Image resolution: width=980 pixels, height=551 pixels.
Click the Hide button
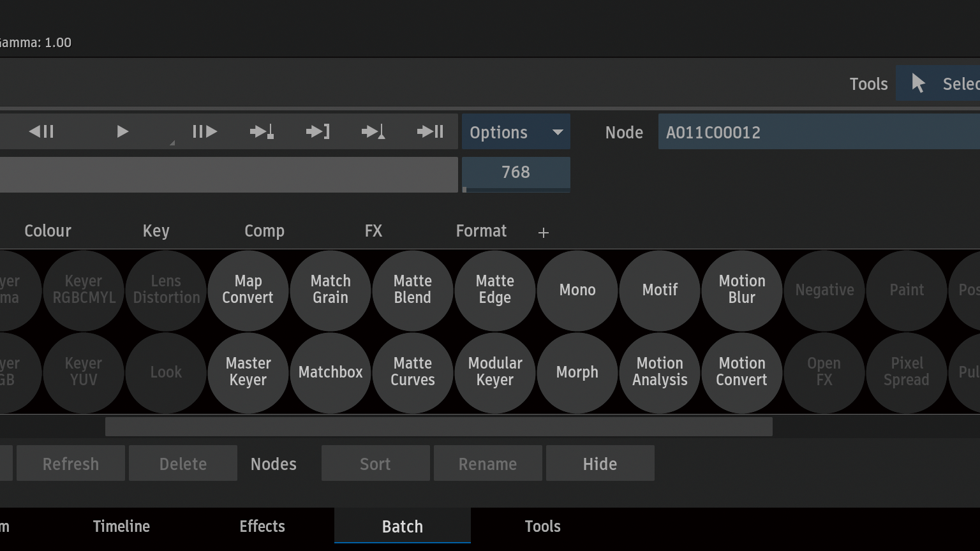tap(600, 464)
